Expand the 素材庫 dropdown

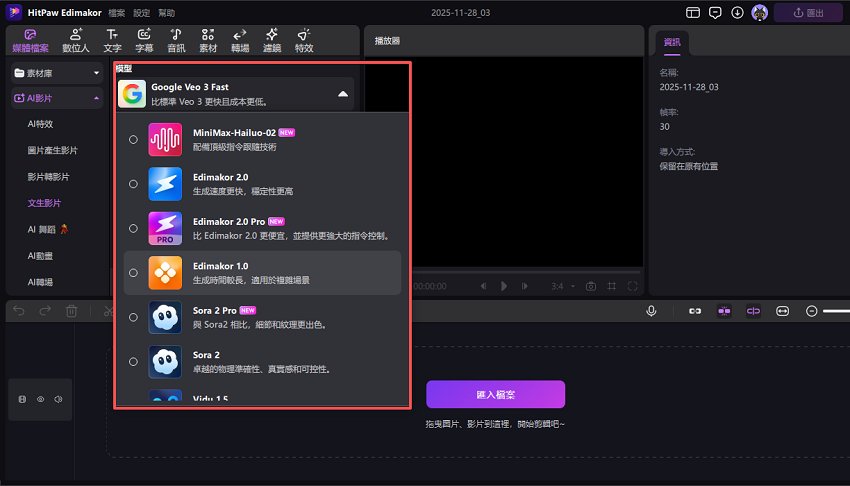[x=56, y=73]
